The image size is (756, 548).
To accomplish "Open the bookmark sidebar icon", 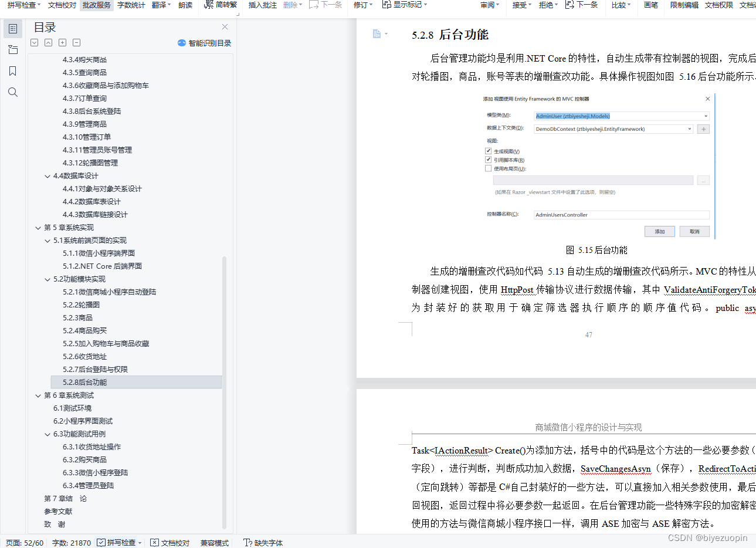I will coord(13,71).
